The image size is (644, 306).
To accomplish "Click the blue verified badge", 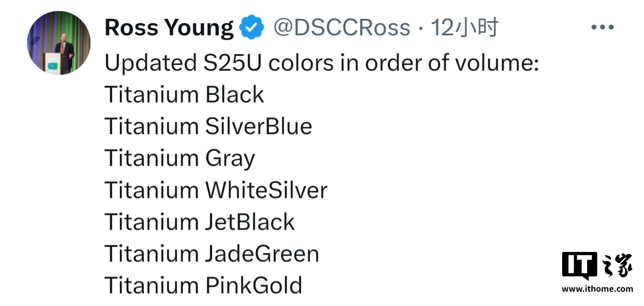I will click(x=252, y=28).
